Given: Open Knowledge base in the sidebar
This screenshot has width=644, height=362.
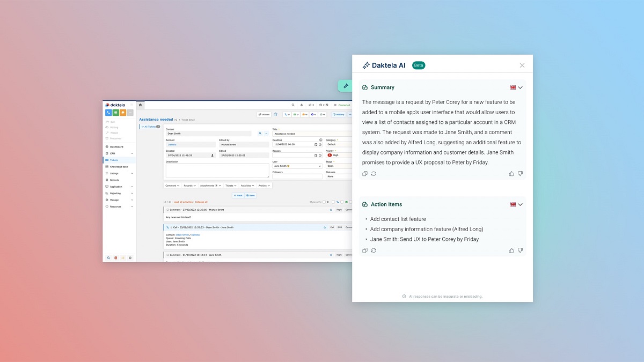Looking at the screenshot, I should 119,167.
